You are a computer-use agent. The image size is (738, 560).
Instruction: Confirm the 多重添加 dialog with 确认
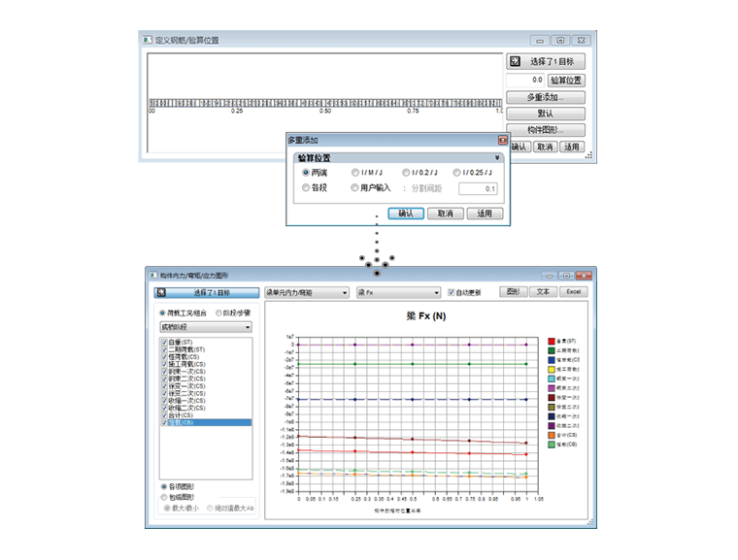[406, 214]
